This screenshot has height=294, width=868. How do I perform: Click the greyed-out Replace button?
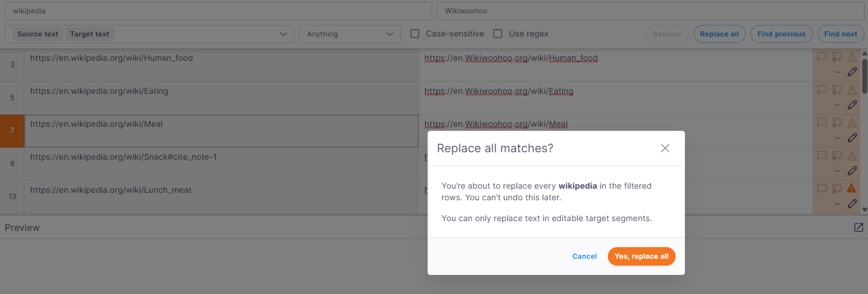point(667,34)
